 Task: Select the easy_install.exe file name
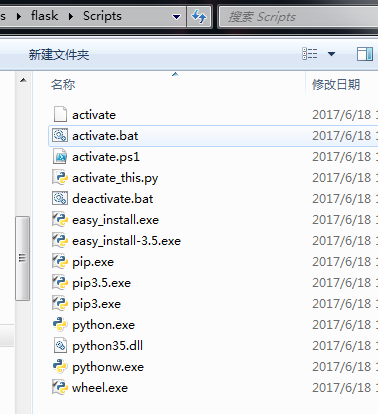(x=115, y=220)
